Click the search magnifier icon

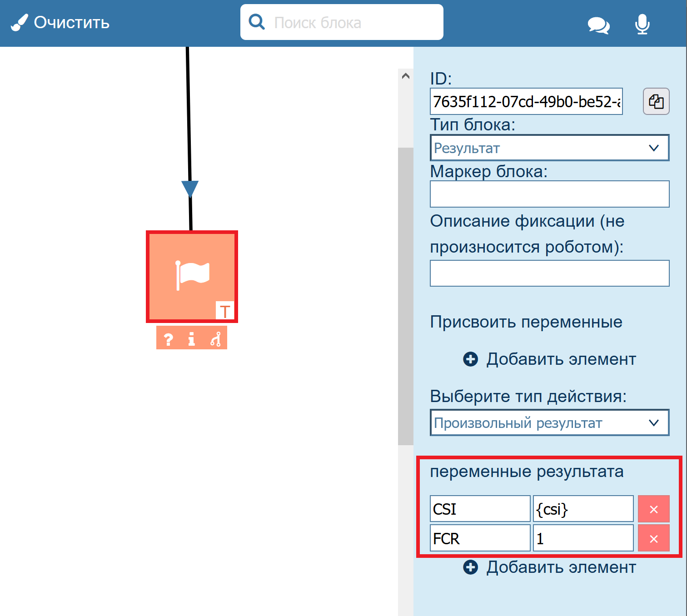[x=257, y=22]
